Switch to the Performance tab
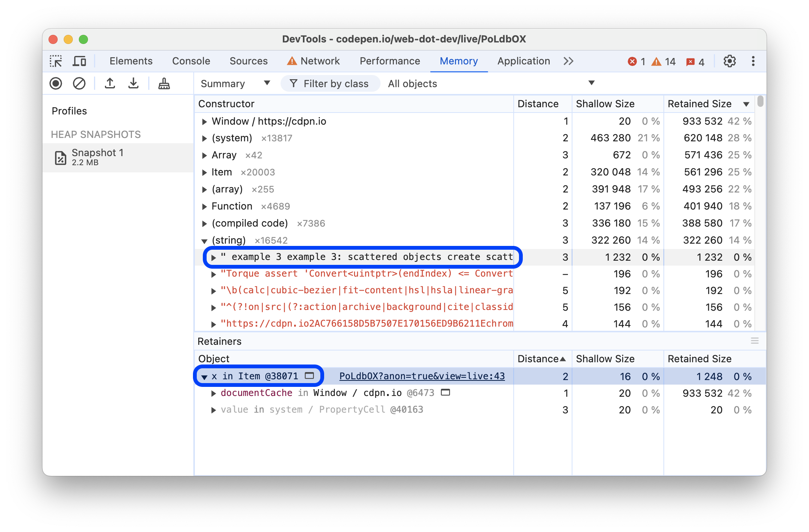This screenshot has height=532, width=809. click(390, 61)
